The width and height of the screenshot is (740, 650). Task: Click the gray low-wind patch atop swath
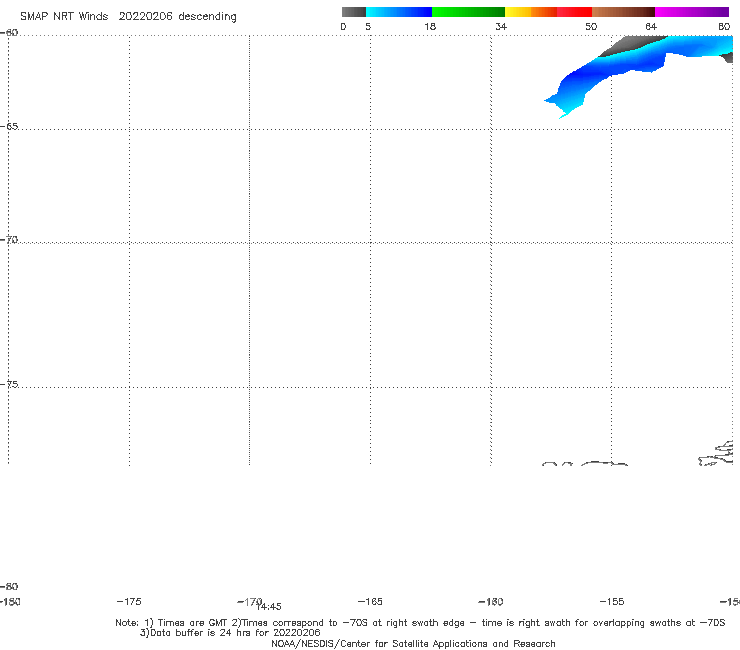[x=630, y=46]
